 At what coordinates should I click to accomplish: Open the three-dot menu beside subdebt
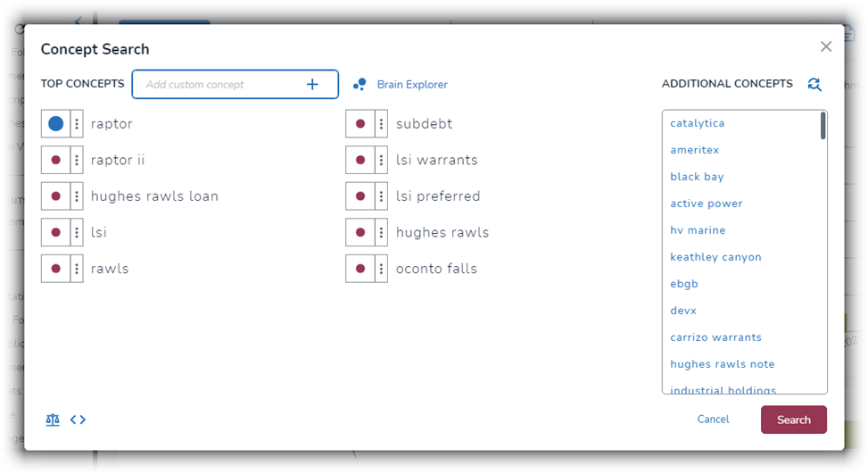coord(381,123)
